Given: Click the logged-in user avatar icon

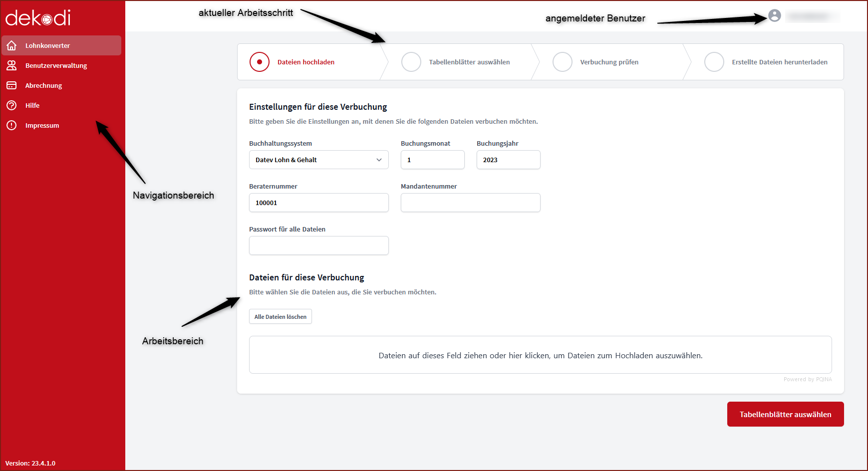Looking at the screenshot, I should click(x=774, y=16).
